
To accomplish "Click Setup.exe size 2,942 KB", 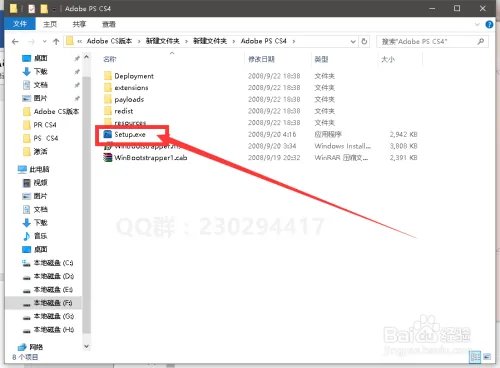I will 404,134.
